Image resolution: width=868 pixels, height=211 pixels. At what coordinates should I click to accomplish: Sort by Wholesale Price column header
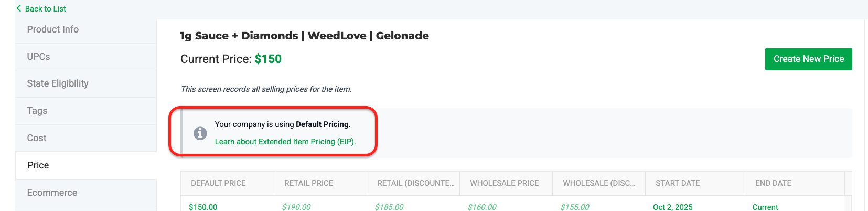point(504,183)
